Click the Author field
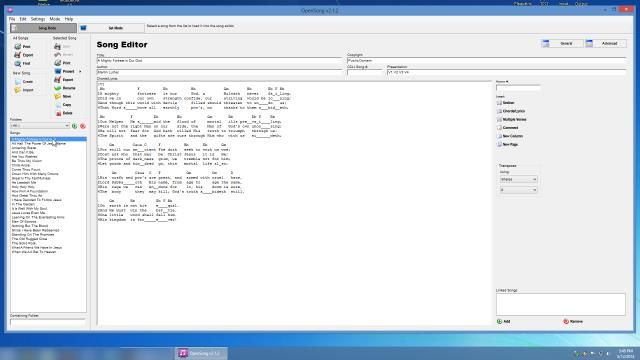The image size is (640, 360). [x=220, y=72]
